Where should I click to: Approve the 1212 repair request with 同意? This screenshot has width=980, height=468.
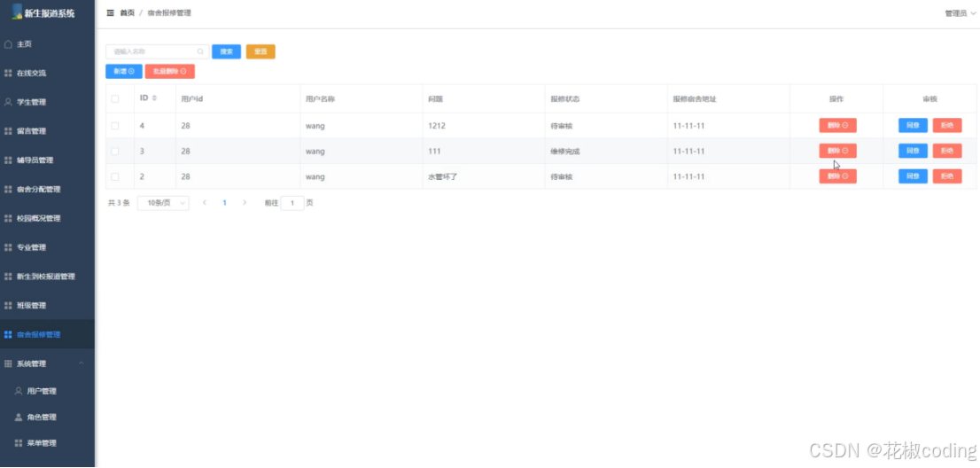point(914,125)
